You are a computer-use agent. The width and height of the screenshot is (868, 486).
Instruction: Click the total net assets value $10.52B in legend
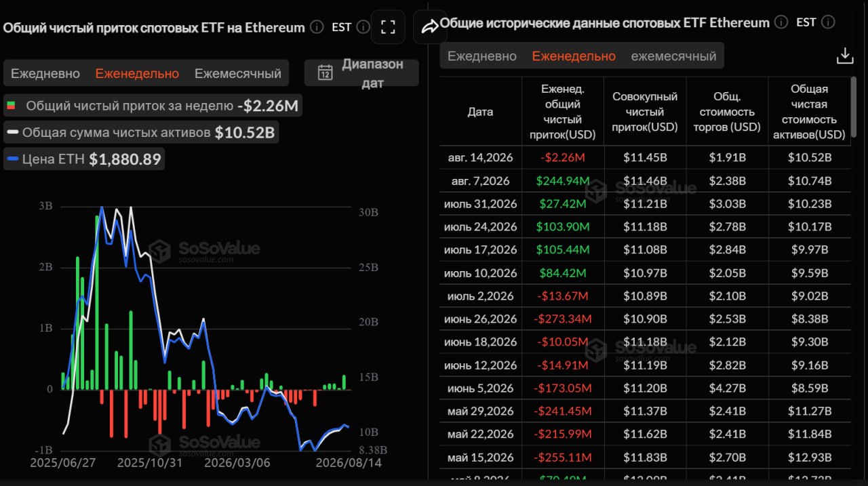coord(245,133)
